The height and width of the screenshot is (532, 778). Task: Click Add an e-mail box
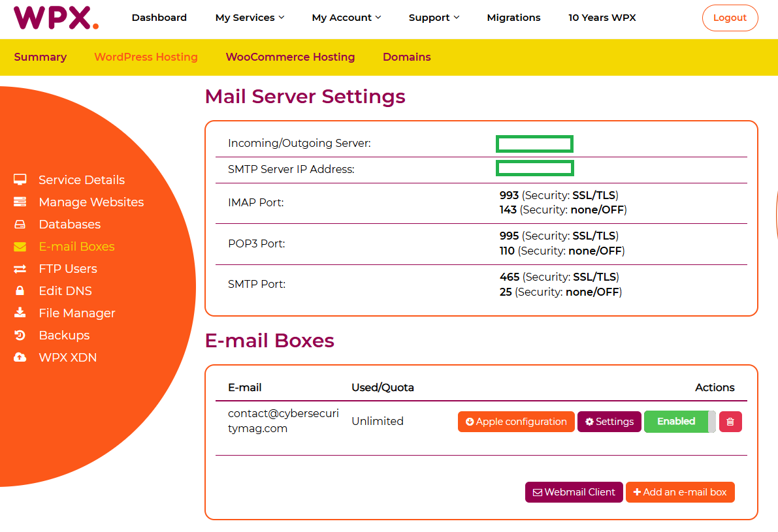point(680,492)
